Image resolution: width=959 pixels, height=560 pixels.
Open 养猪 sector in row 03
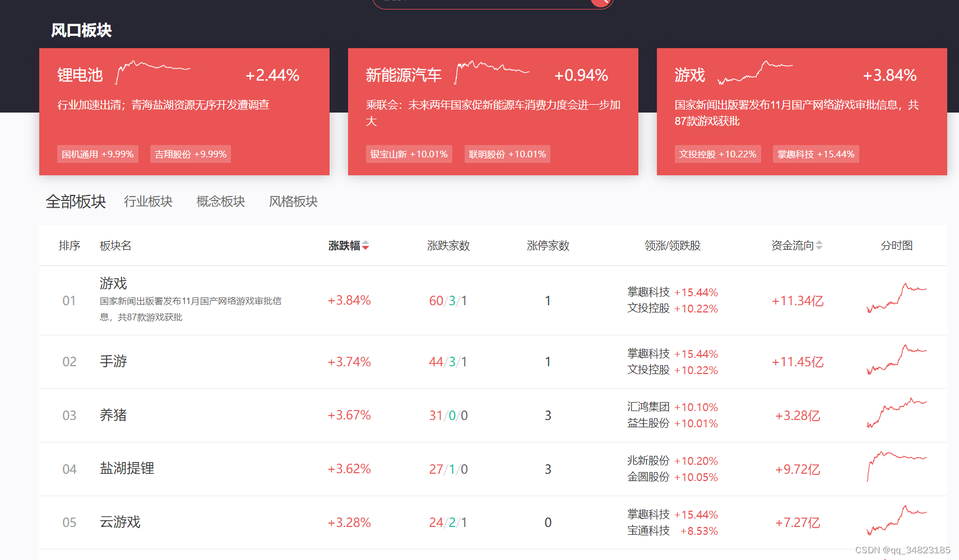pos(113,415)
